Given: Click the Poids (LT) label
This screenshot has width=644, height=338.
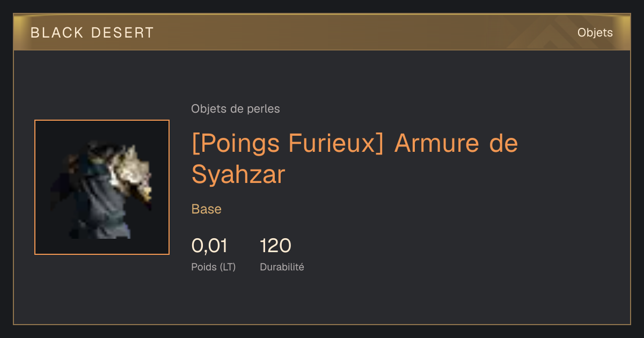Looking at the screenshot, I should [x=213, y=267].
